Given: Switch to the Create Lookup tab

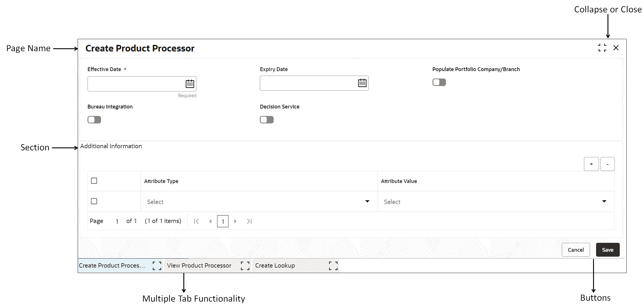Looking at the screenshot, I should (275, 265).
